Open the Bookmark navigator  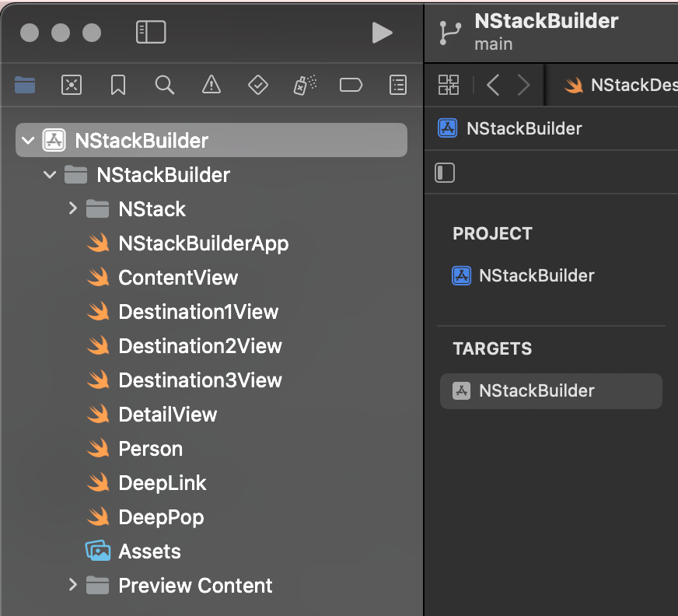click(118, 85)
